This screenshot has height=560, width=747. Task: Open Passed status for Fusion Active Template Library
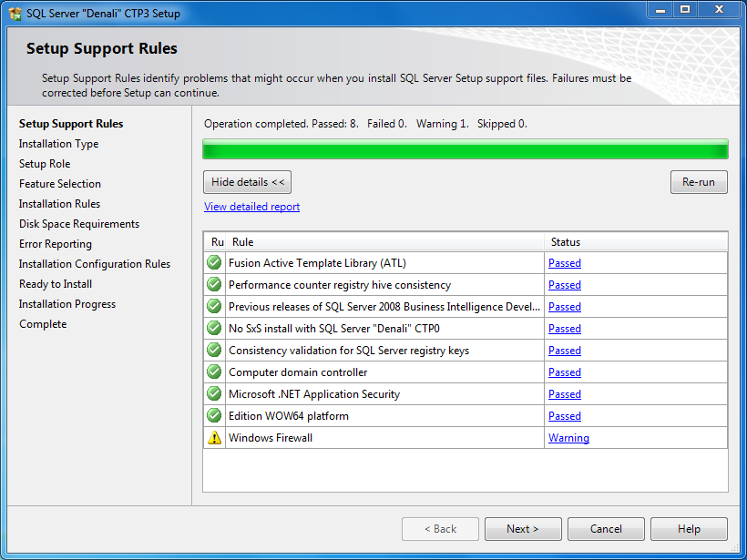point(565,263)
